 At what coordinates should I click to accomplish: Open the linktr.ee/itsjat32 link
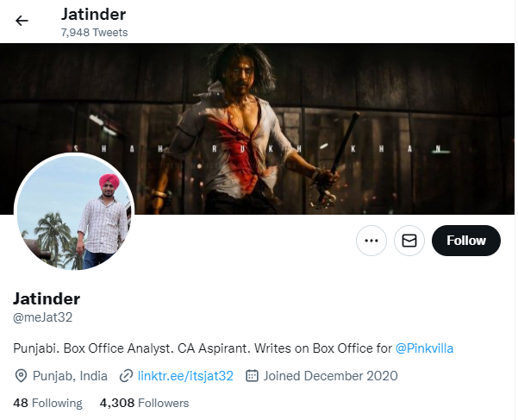point(185,376)
